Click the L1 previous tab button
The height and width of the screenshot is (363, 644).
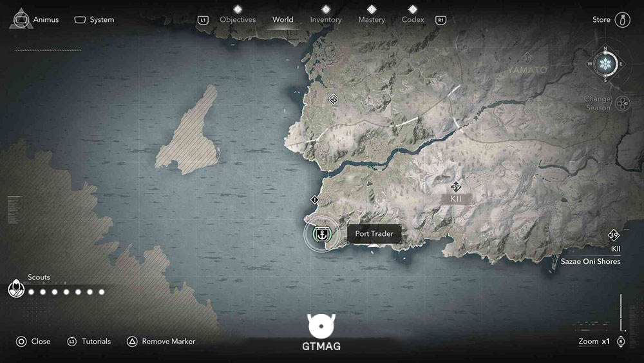(203, 20)
